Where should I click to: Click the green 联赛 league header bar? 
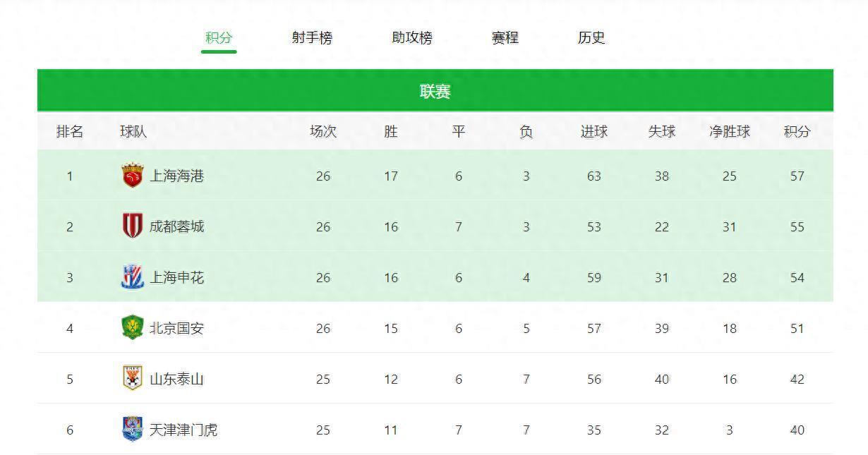tap(435, 91)
